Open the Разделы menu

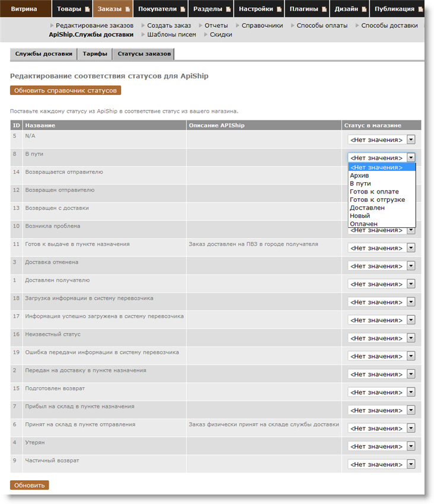pyautogui.click(x=208, y=9)
